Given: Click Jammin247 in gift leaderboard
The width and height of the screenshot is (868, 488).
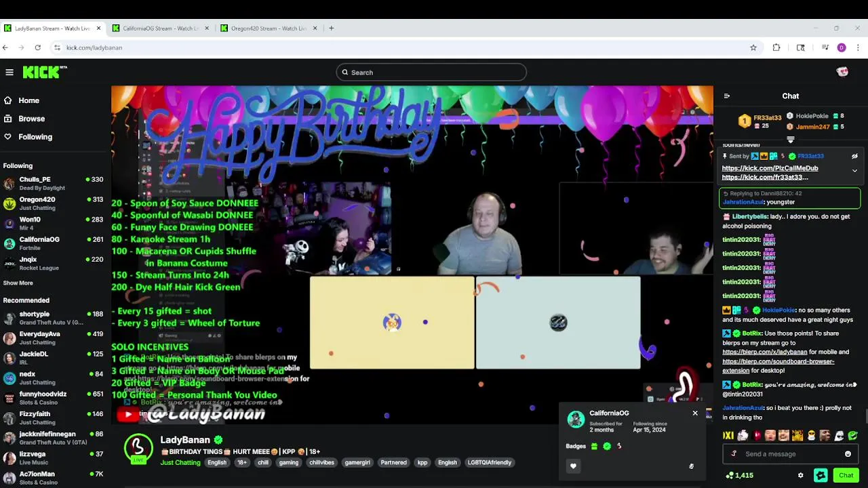Looking at the screenshot, I should pyautogui.click(x=812, y=127).
